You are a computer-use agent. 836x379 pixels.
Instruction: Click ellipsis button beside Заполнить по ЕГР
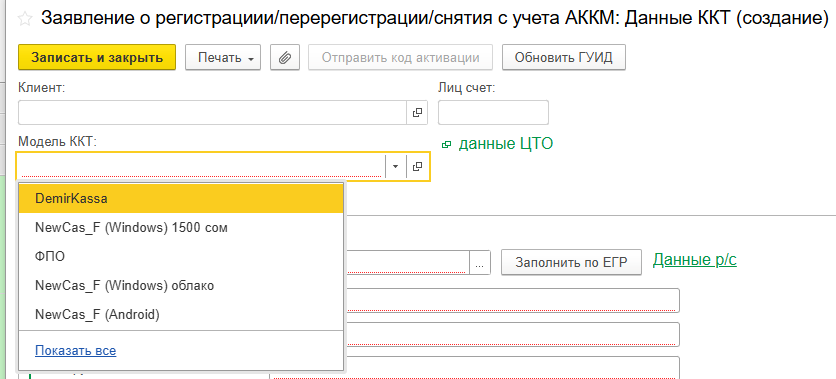pos(480,263)
